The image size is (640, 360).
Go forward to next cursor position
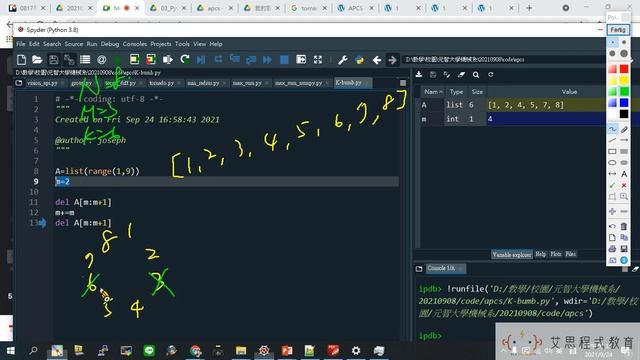(x=392, y=60)
